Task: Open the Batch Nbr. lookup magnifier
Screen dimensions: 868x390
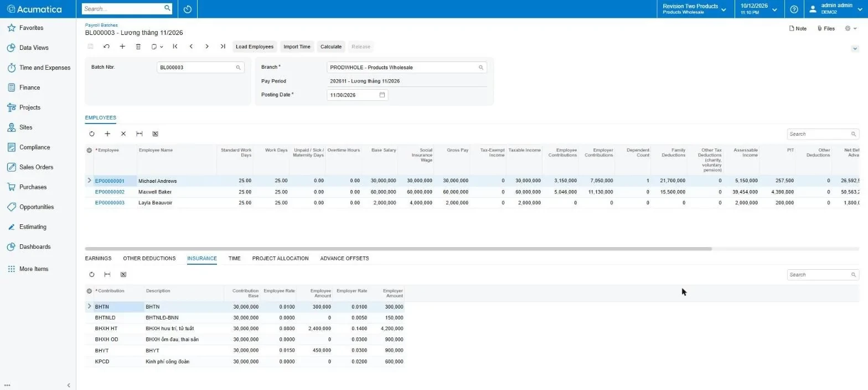Action: 239,68
